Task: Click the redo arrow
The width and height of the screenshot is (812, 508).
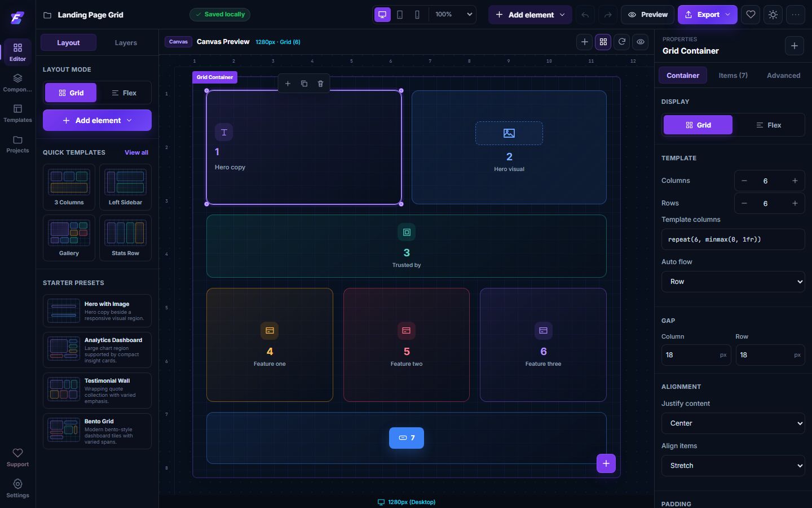Action: pyautogui.click(x=608, y=15)
